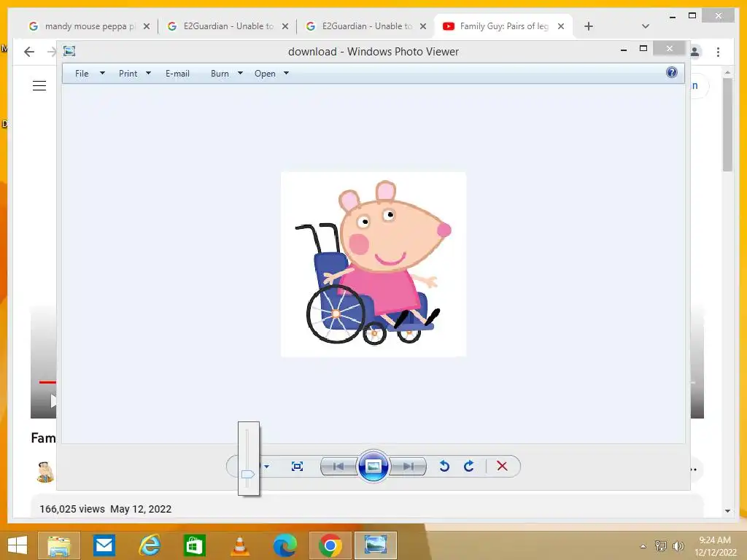Screen dimensions: 747x560
Task: Go to the next photo
Action: click(408, 466)
